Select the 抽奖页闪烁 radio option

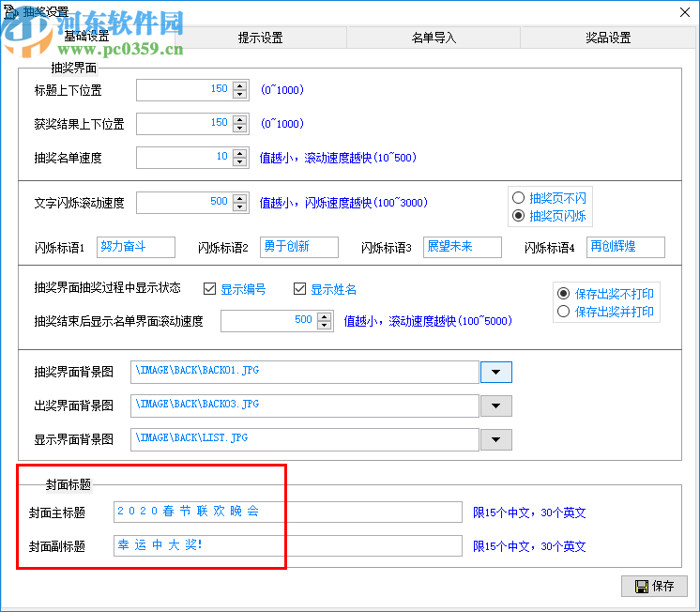click(549, 216)
